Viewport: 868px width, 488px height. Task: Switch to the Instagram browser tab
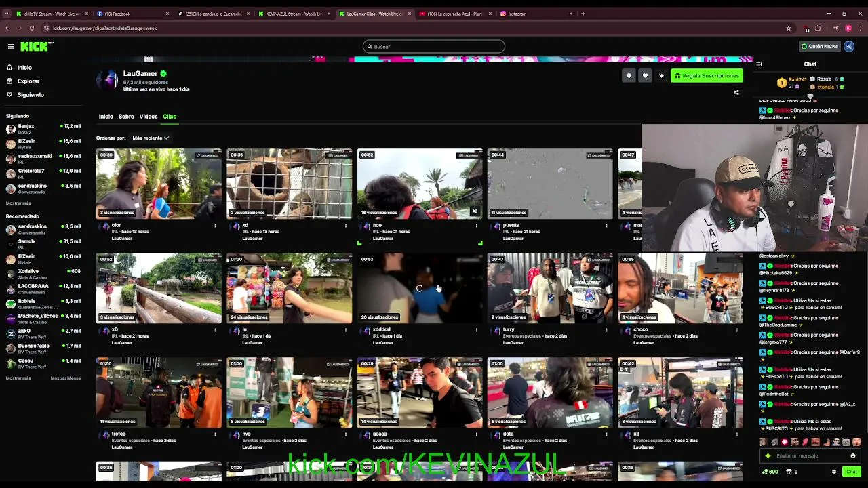[536, 14]
